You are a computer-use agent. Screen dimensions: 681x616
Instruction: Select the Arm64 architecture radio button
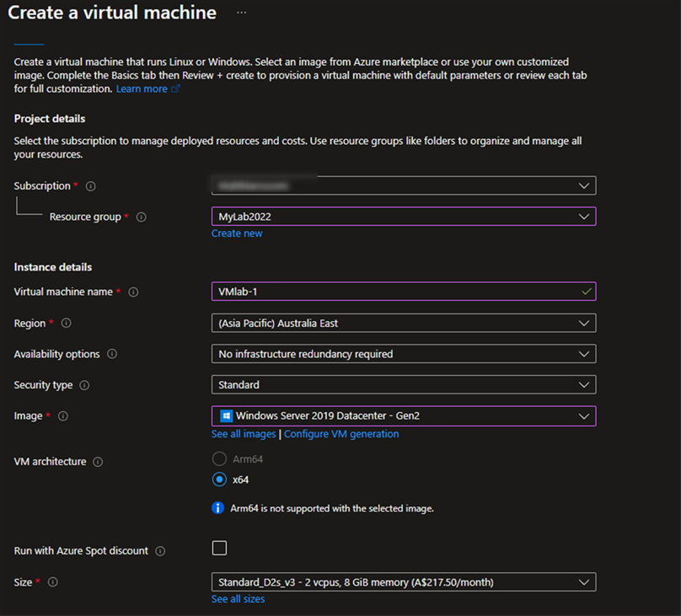[x=219, y=459]
